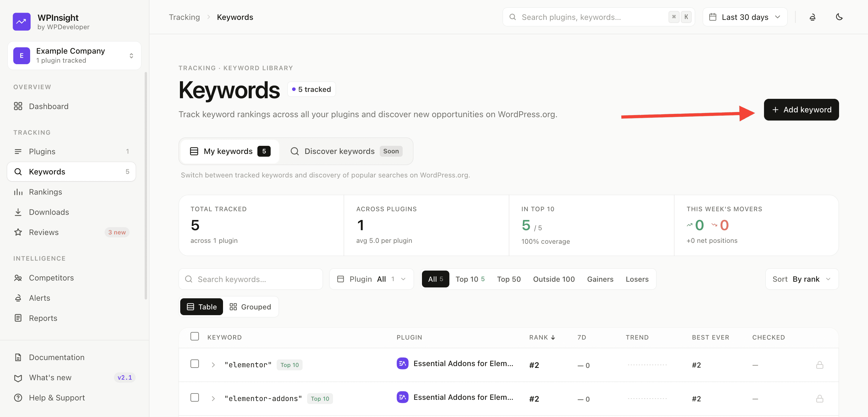868x417 pixels.
Task: Filter keywords by Gainers
Action: pyautogui.click(x=600, y=279)
